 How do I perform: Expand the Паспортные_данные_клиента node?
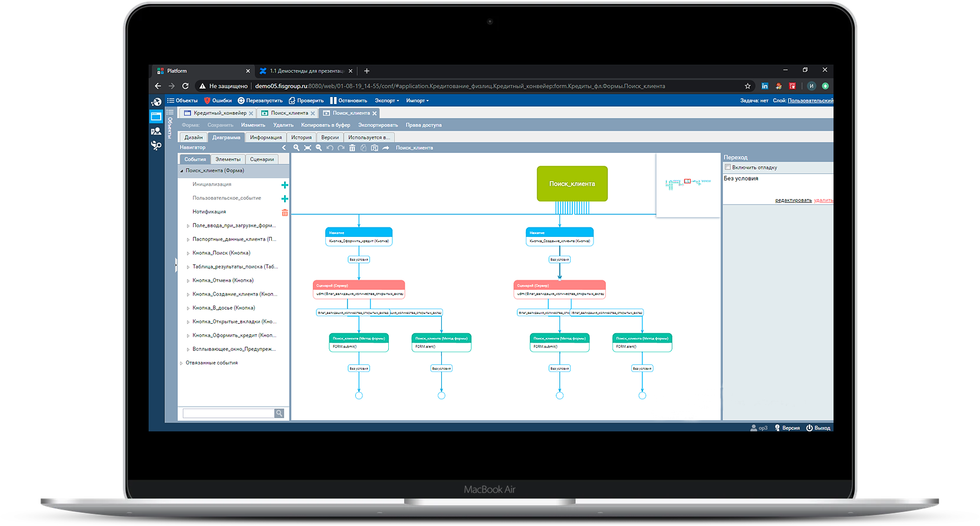point(188,240)
